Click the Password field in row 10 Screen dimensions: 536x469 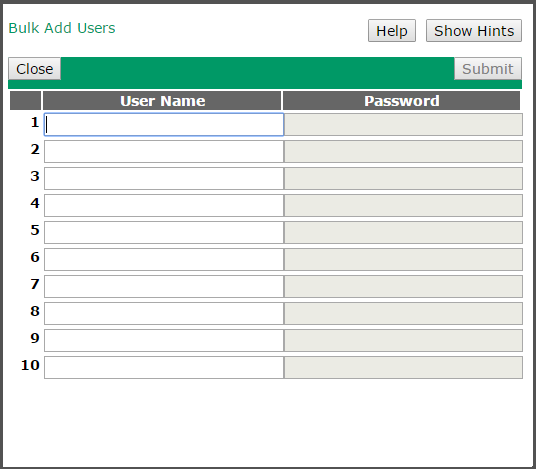click(403, 367)
